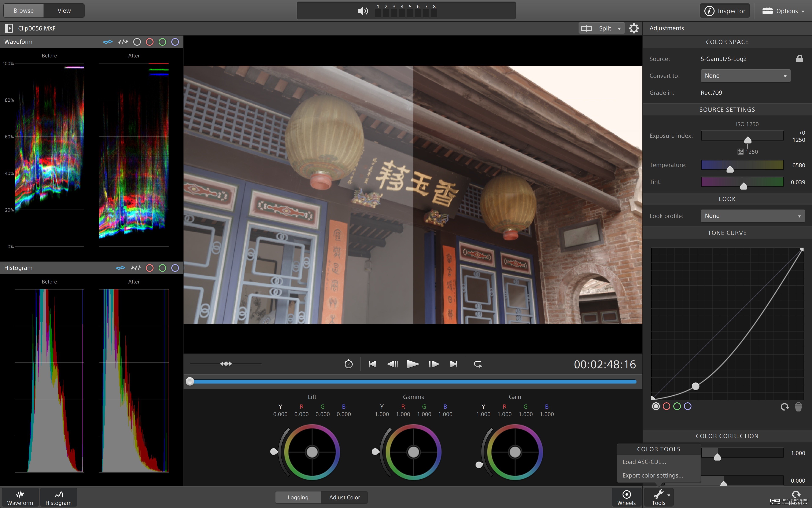Switch to the Adjust Color tab
Screen dimensions: 812x508
coord(344,498)
